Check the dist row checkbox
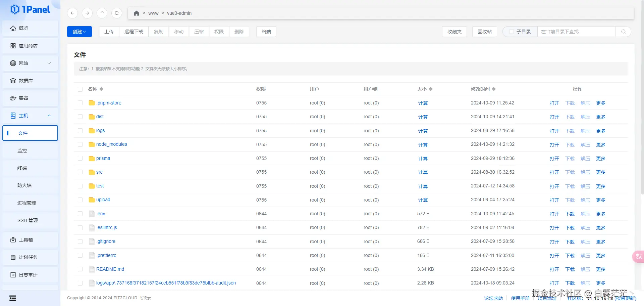 tap(80, 117)
